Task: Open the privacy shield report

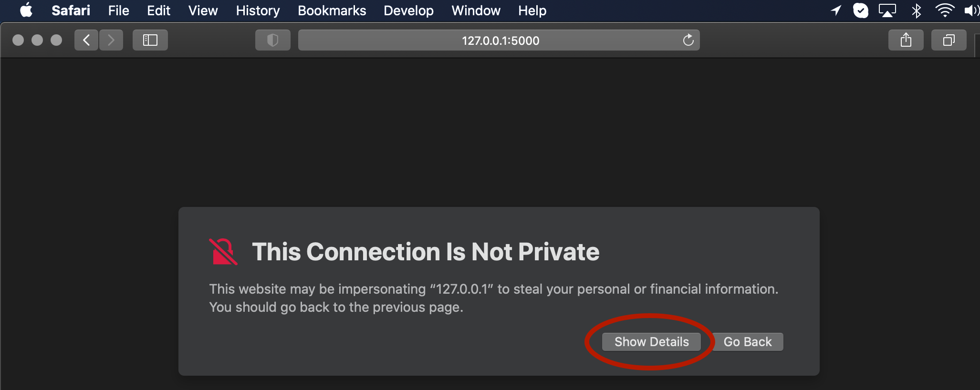Action: [272, 40]
